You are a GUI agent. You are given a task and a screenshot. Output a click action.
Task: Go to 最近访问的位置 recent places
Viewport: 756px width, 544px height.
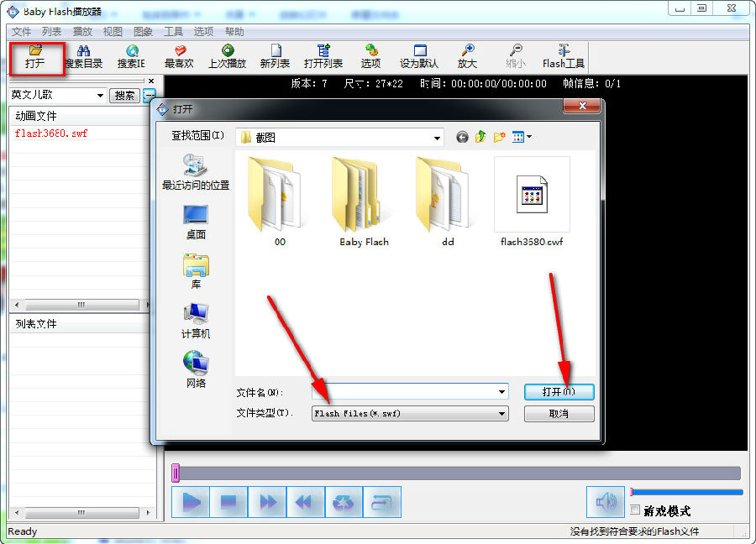click(x=195, y=172)
